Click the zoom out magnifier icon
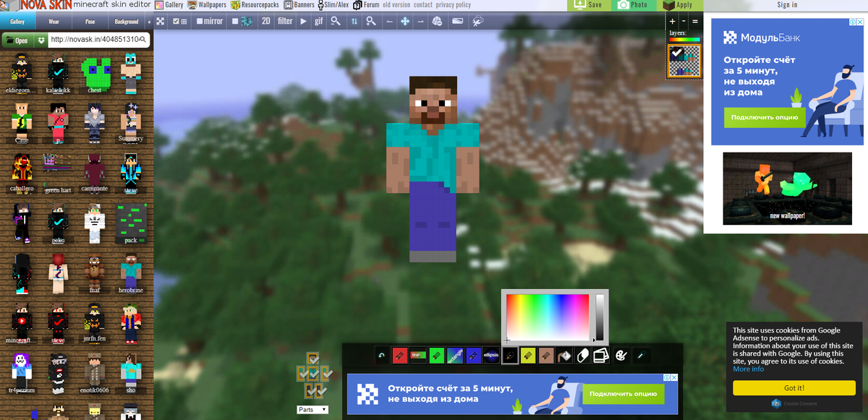Image resolution: width=868 pixels, height=420 pixels. pyautogui.click(x=336, y=21)
